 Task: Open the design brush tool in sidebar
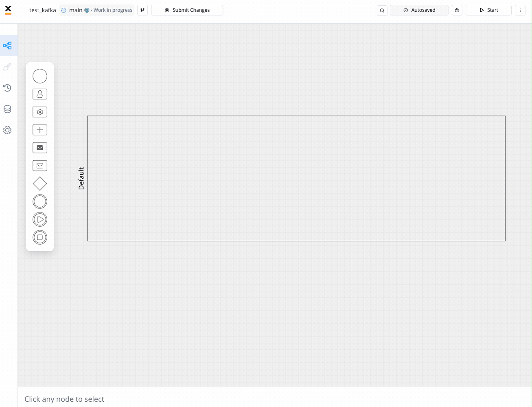[7, 67]
